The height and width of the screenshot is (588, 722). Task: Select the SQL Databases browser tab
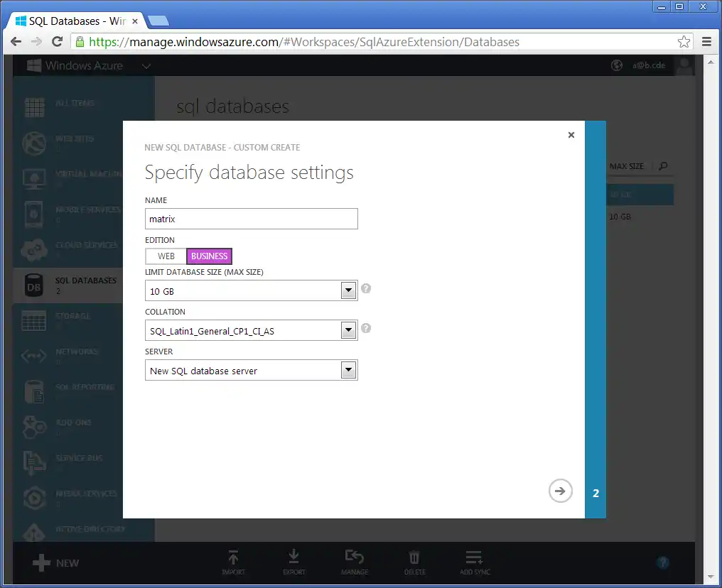pyautogui.click(x=76, y=21)
